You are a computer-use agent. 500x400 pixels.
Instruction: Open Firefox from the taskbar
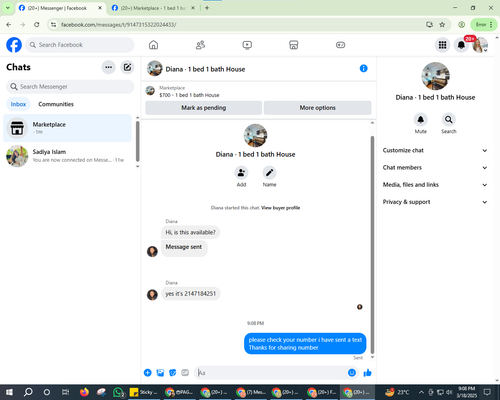[x=84, y=392]
